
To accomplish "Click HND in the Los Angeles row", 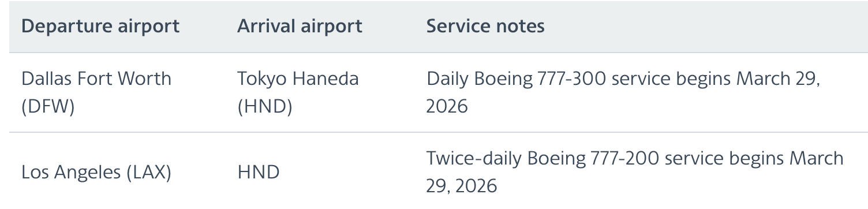I will (259, 173).
